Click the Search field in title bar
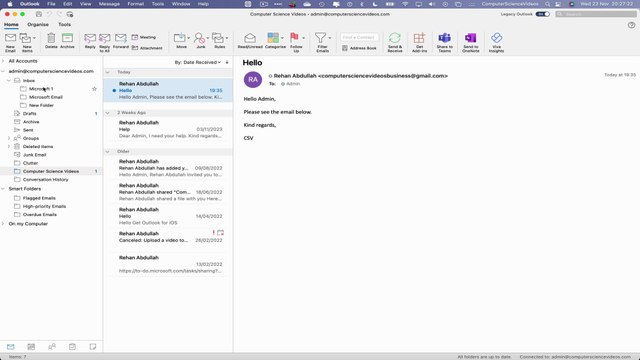Screen dimensions: 640x360 tap(596, 14)
